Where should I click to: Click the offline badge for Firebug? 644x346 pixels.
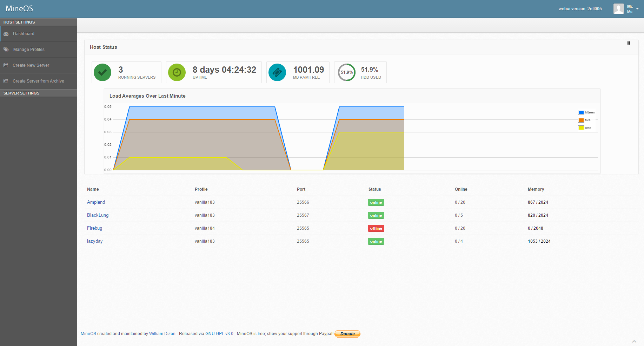(376, 228)
